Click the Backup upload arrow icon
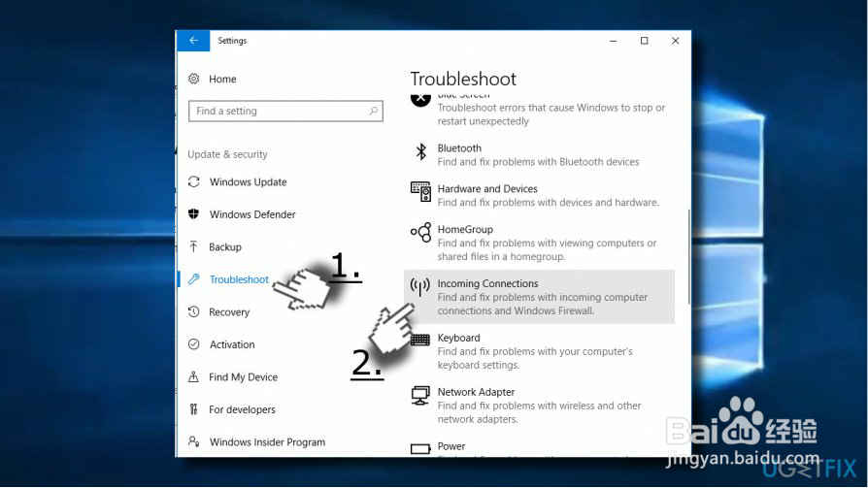Image resolution: width=868 pixels, height=488 pixels. [194, 246]
